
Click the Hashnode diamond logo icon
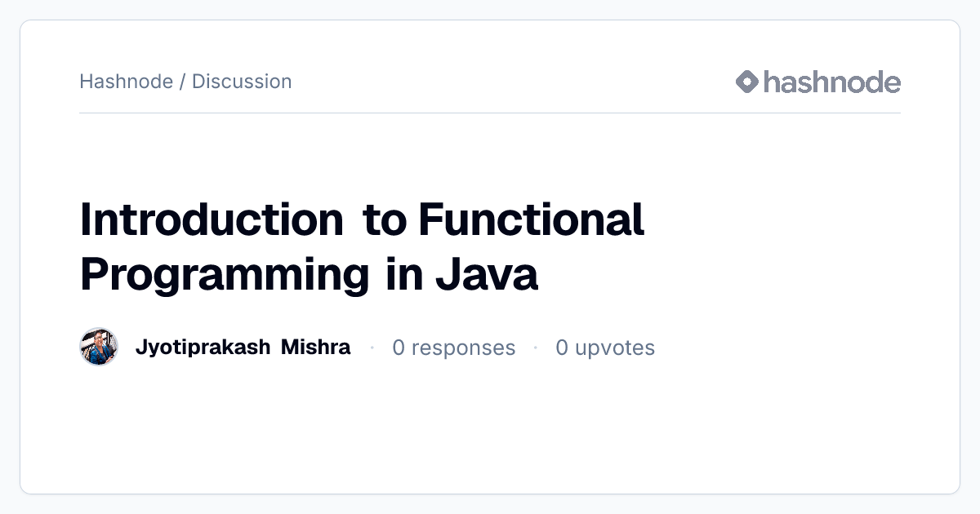[747, 82]
